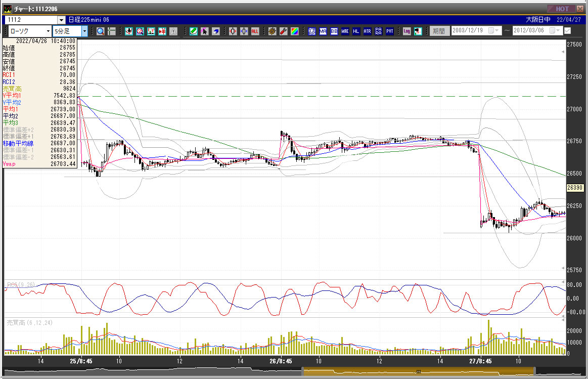The width and height of the screenshot is (588, 379).
Task: Click the candle widen horizontal icon
Action: pyautogui.click(x=233, y=31)
